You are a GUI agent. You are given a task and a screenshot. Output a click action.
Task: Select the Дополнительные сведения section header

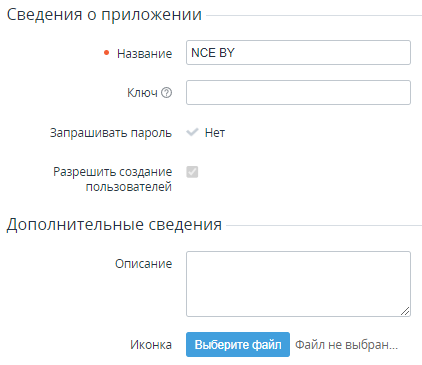[x=114, y=224]
